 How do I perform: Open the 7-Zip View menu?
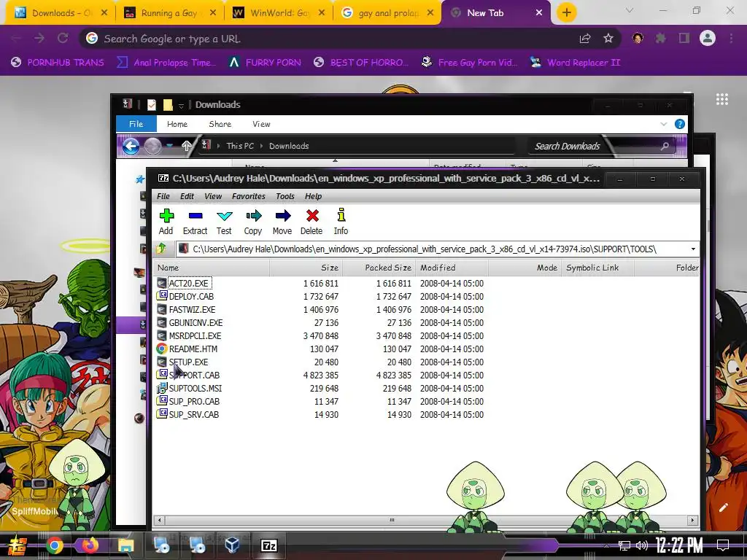pos(213,196)
